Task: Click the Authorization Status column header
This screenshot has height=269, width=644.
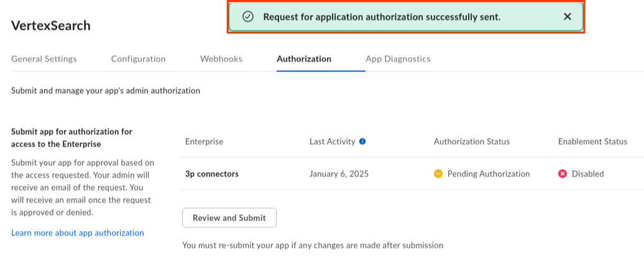Action: 472,142
